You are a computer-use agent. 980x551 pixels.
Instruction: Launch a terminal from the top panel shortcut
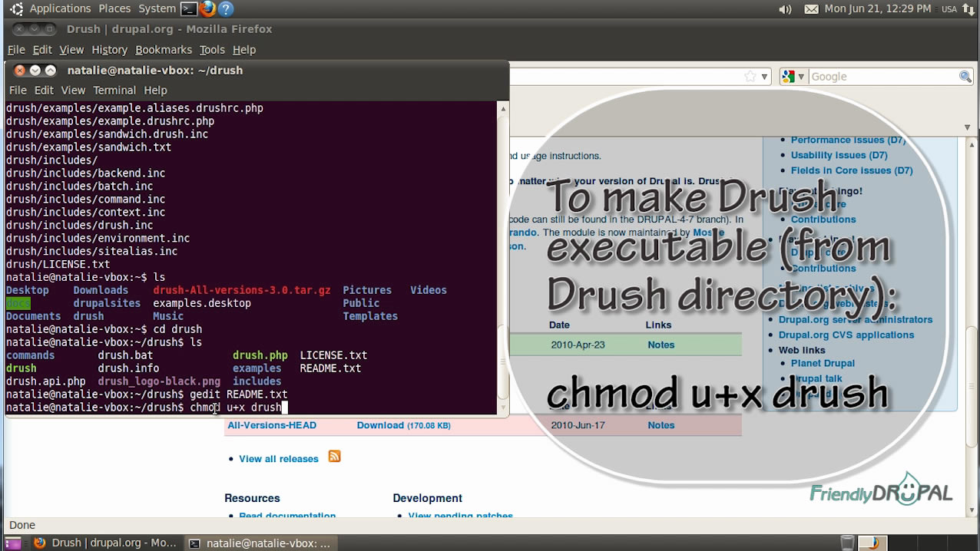click(190, 9)
